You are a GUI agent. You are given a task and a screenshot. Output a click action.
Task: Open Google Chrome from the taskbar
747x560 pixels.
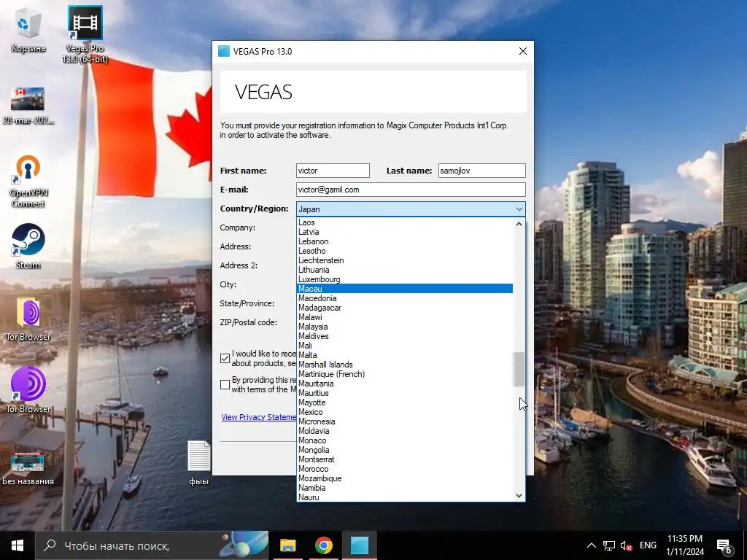coord(323,545)
